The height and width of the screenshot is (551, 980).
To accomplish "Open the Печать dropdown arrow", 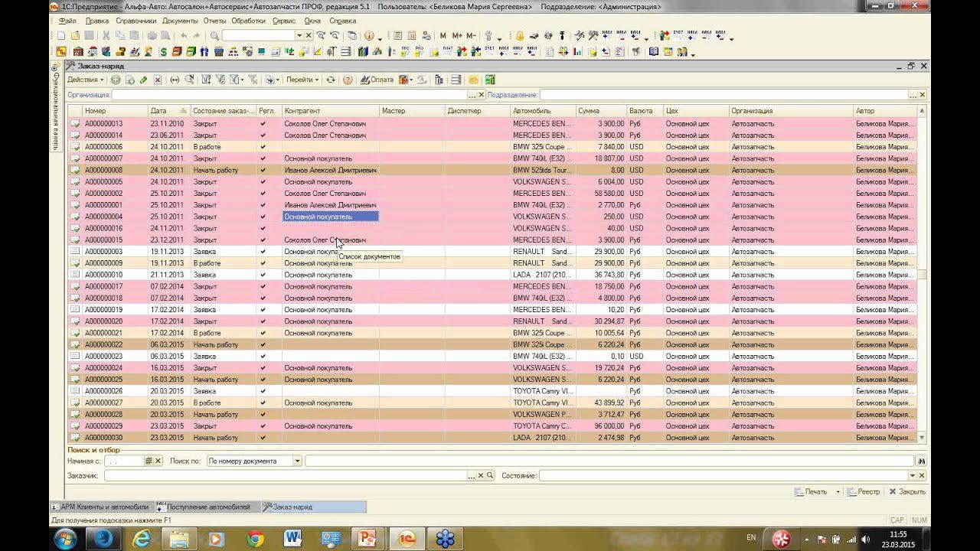I will tap(838, 492).
